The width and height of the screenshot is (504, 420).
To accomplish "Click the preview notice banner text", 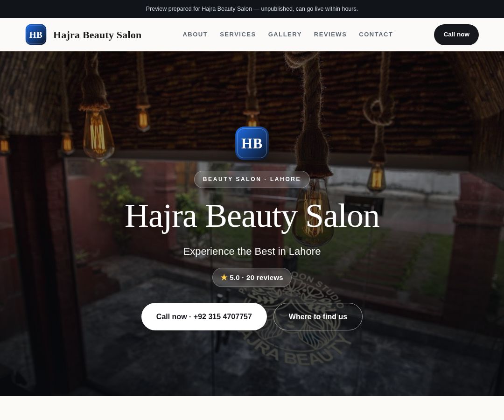I will (x=252, y=9).
